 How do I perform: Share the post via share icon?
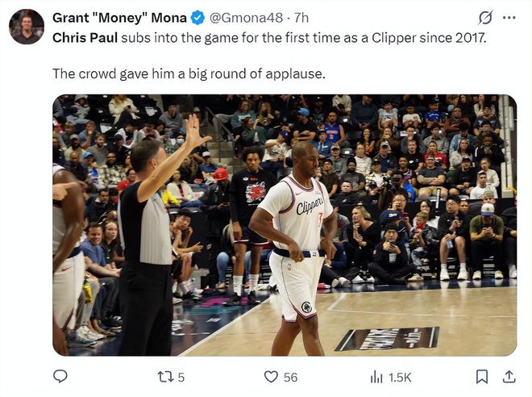tap(509, 376)
